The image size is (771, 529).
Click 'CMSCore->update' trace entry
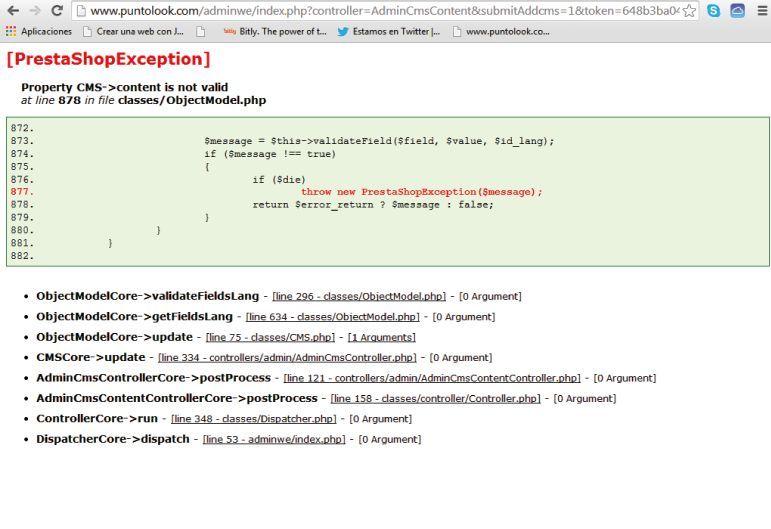pyautogui.click(x=90, y=357)
